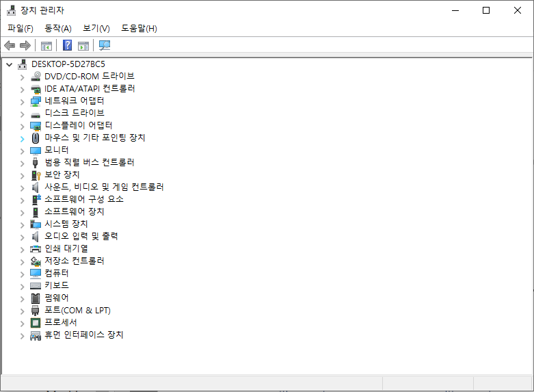
Task: Click the 펌웨어 chip icon
Action: 36,298
